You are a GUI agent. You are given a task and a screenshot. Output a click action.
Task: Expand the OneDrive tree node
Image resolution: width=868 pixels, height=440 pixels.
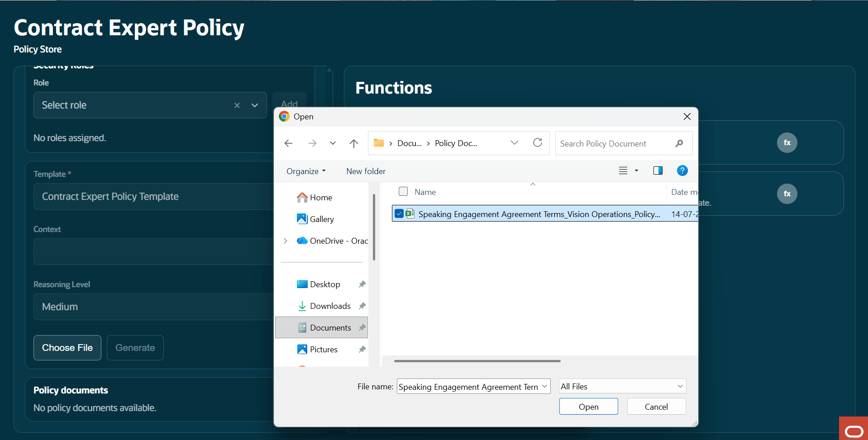(x=285, y=241)
